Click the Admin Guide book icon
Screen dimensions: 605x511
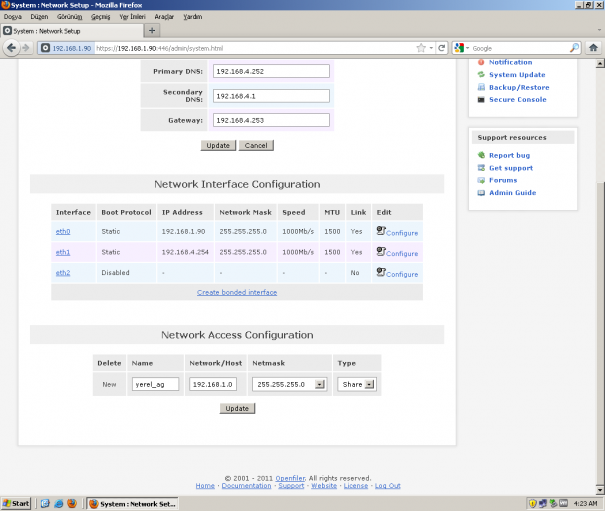[481, 193]
